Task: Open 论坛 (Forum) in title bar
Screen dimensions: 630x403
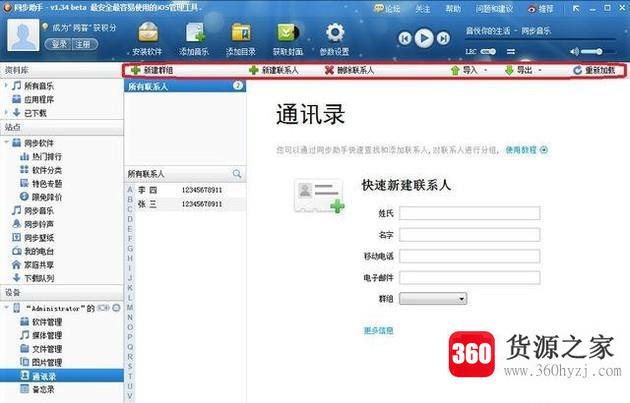Action: point(387,8)
